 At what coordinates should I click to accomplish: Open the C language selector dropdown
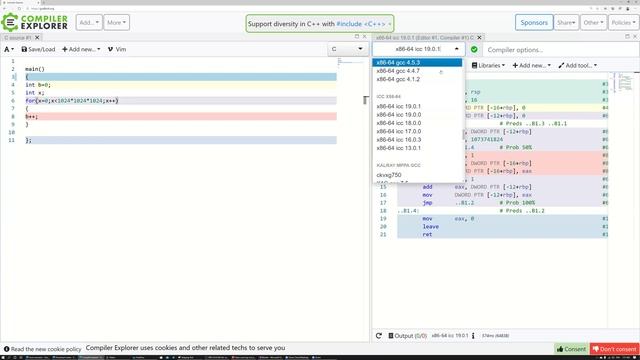pos(347,49)
